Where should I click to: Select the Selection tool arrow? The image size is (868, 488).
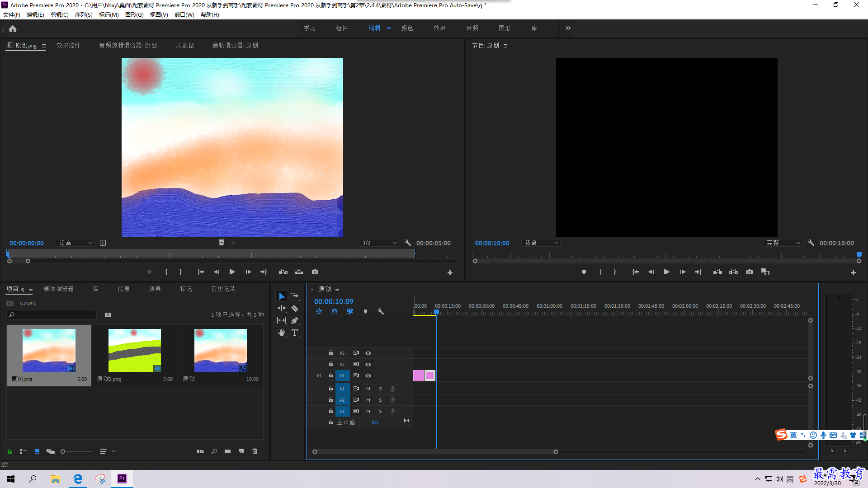tap(282, 296)
